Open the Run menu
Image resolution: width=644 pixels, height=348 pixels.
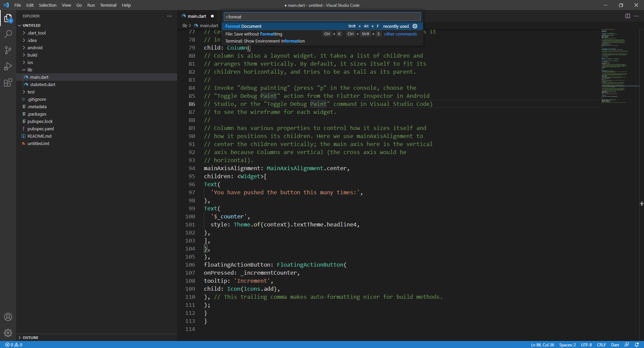tap(91, 5)
